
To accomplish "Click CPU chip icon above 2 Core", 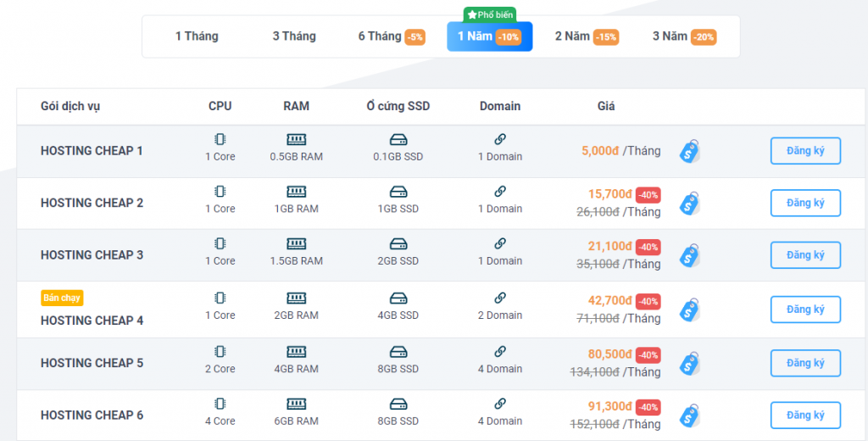I will 220,351.
